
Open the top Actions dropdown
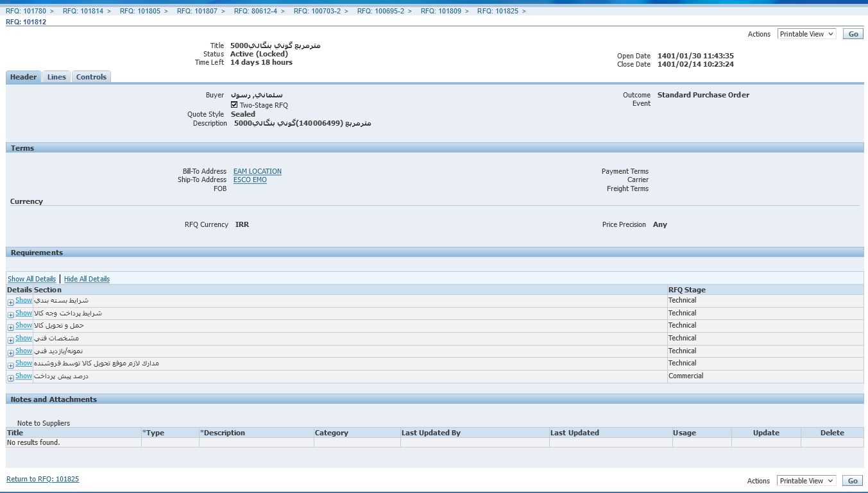[x=806, y=34]
